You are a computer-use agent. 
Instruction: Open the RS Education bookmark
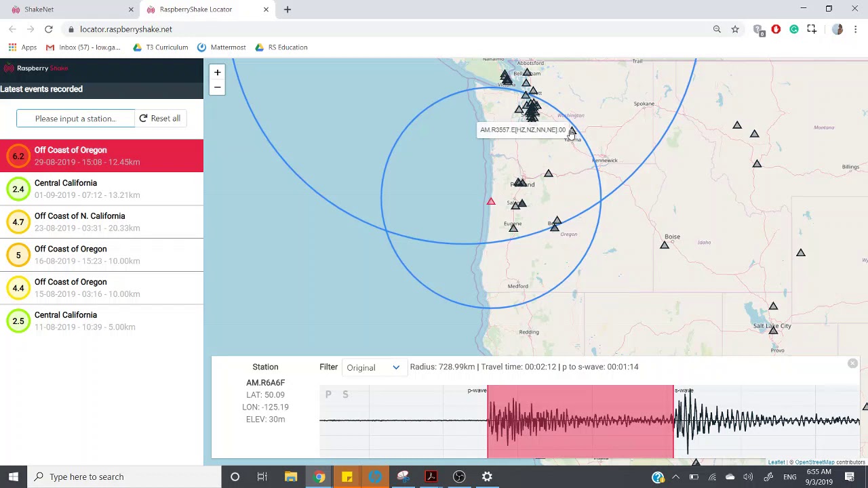coord(281,47)
